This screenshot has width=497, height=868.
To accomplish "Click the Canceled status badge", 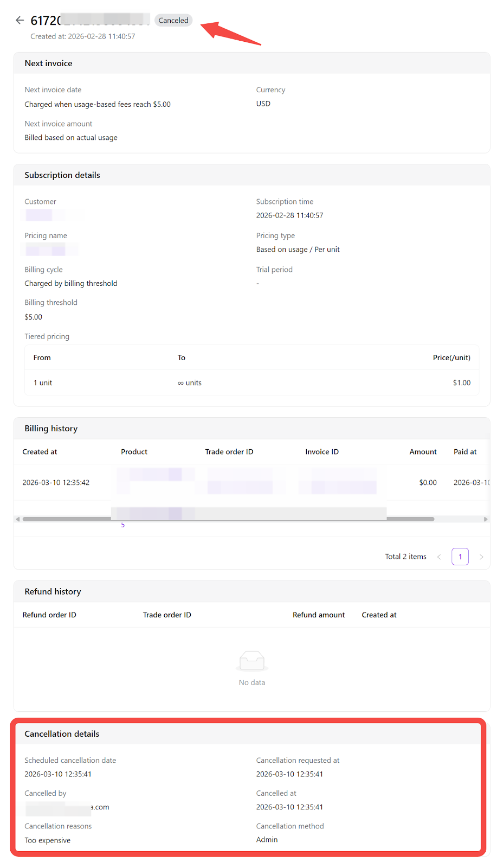I will [173, 21].
